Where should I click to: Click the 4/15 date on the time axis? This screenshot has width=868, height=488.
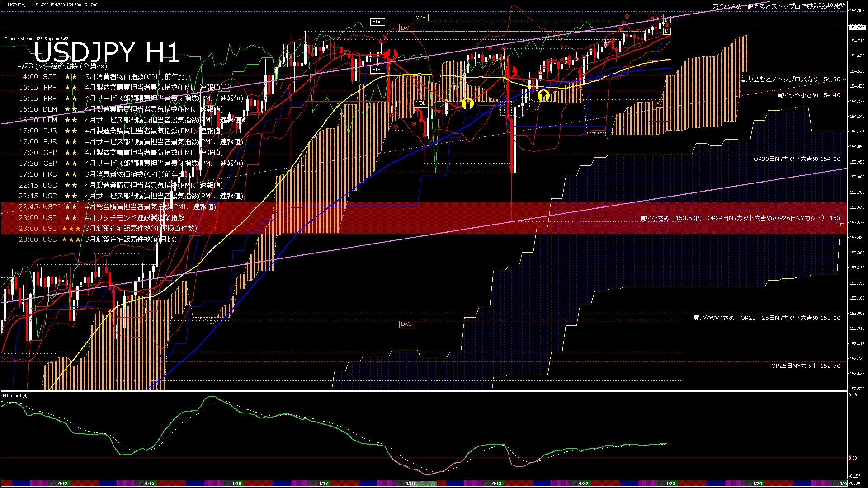click(x=150, y=483)
